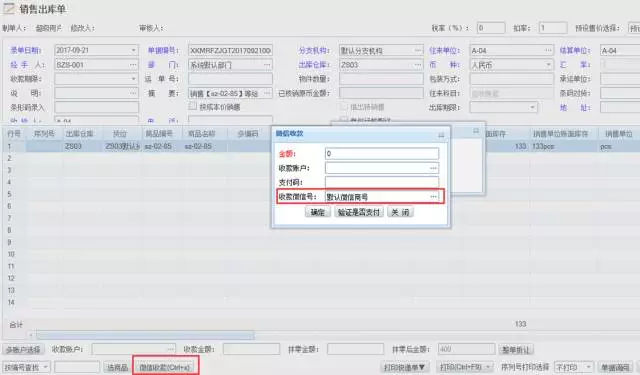Image resolution: width=640 pixels, height=375 pixels.
Task: Open the 说明 ellipsis picker
Action: pyautogui.click(x=133, y=93)
